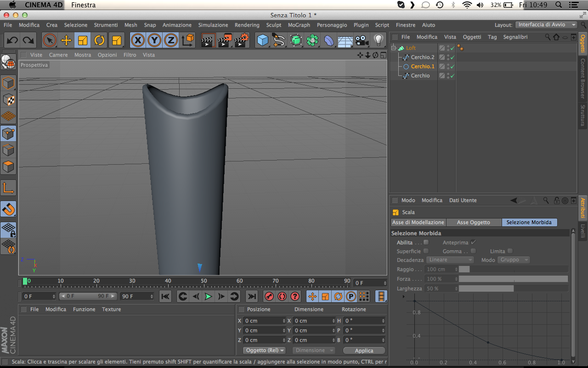Open the Layout Interfaccia di Avvio dropdown
588x368 pixels.
click(546, 25)
